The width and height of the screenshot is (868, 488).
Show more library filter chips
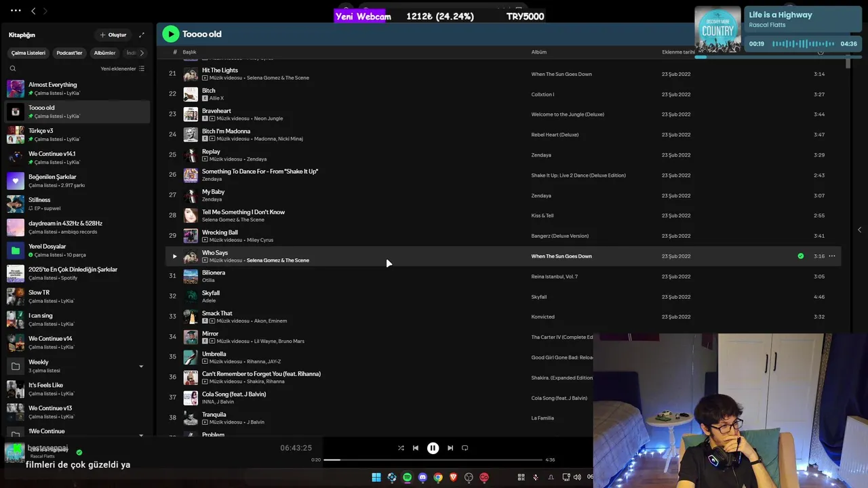tap(142, 53)
